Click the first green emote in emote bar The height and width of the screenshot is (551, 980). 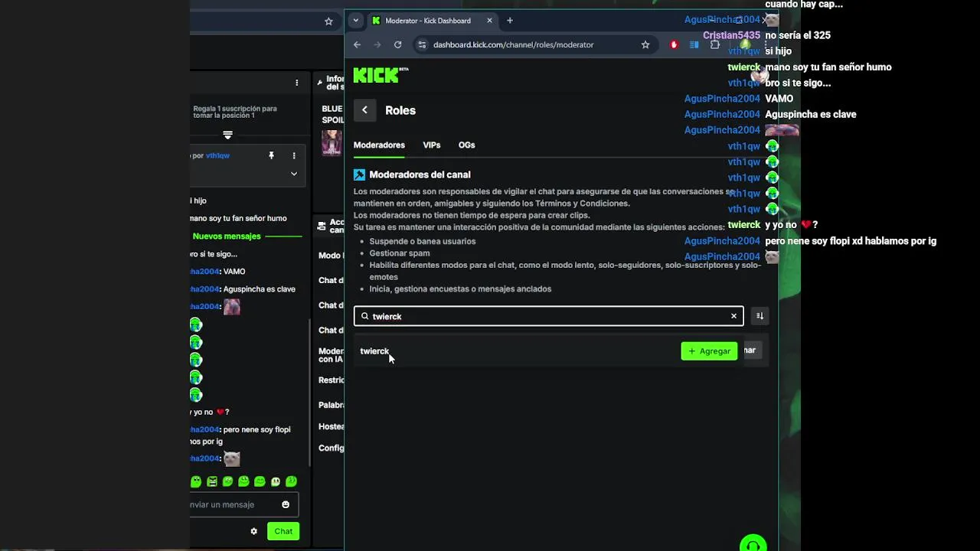(x=196, y=481)
